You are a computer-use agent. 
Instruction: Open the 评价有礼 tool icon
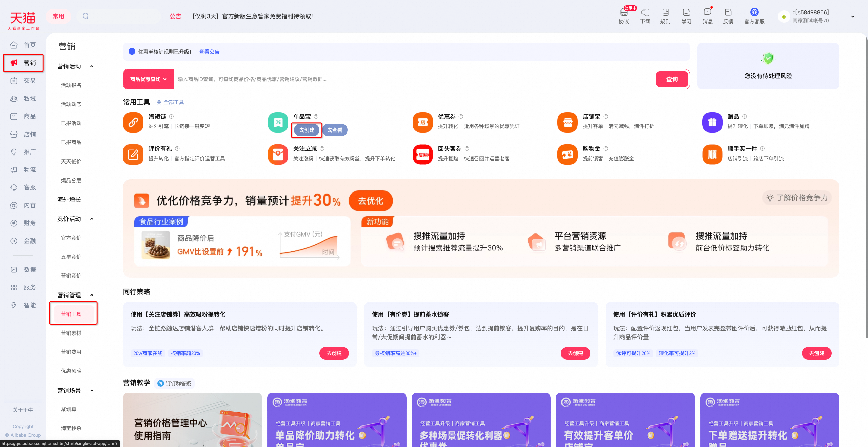(133, 154)
